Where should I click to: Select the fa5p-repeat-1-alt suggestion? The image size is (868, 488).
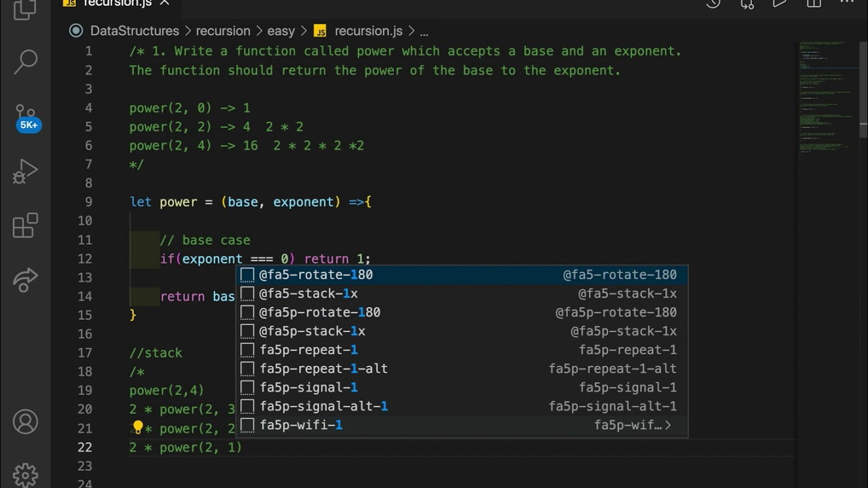tap(462, 369)
